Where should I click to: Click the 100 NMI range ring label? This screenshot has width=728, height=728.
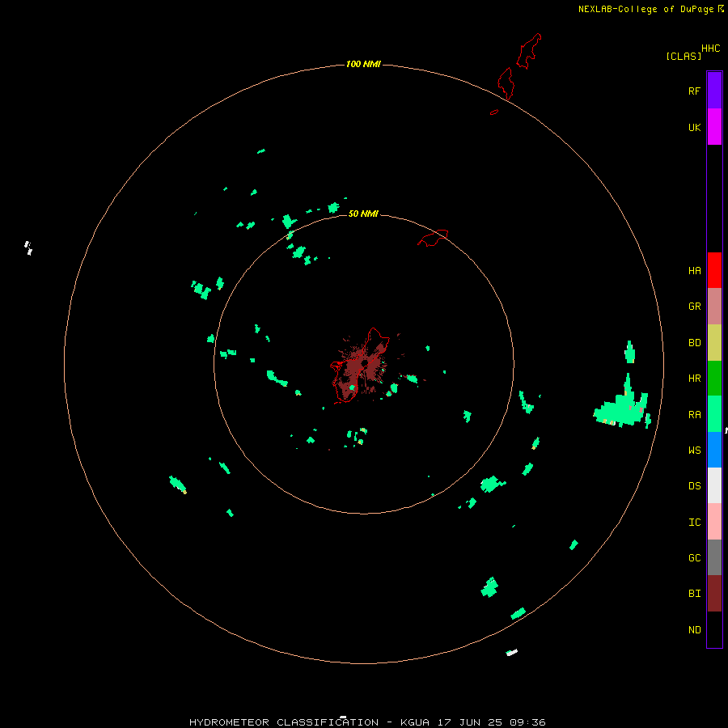click(363, 64)
